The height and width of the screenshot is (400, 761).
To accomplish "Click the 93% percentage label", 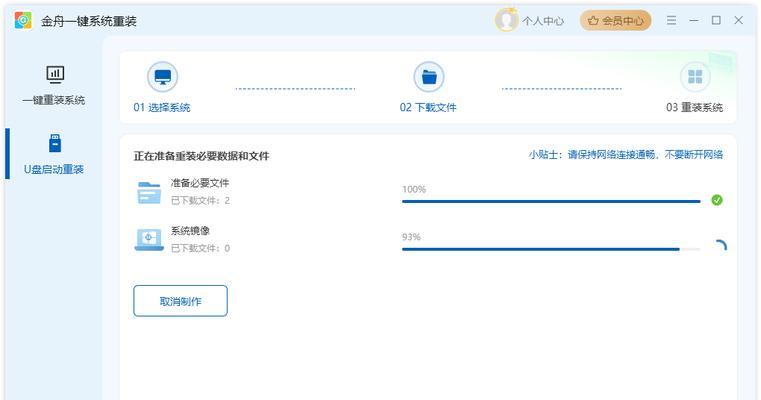I will point(411,237).
